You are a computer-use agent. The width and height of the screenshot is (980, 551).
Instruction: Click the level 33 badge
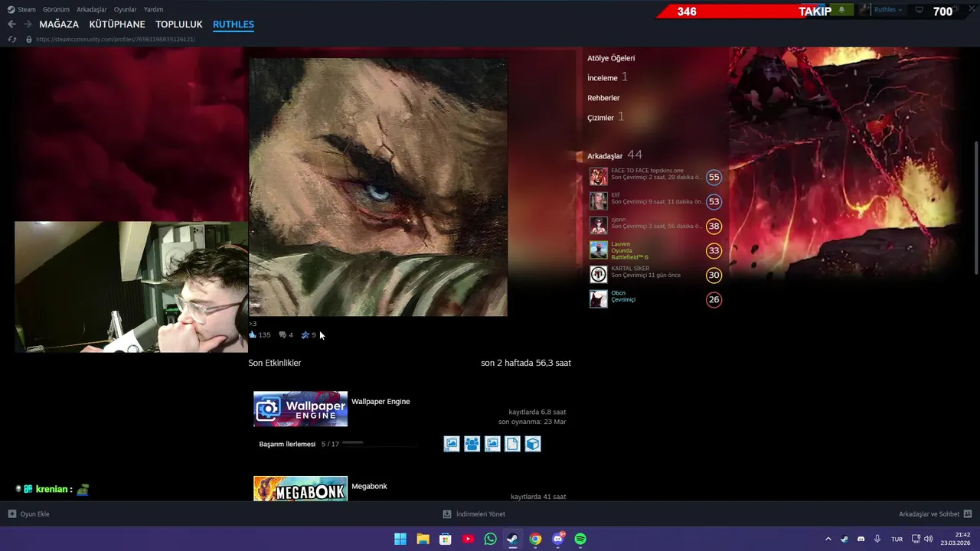tap(714, 250)
